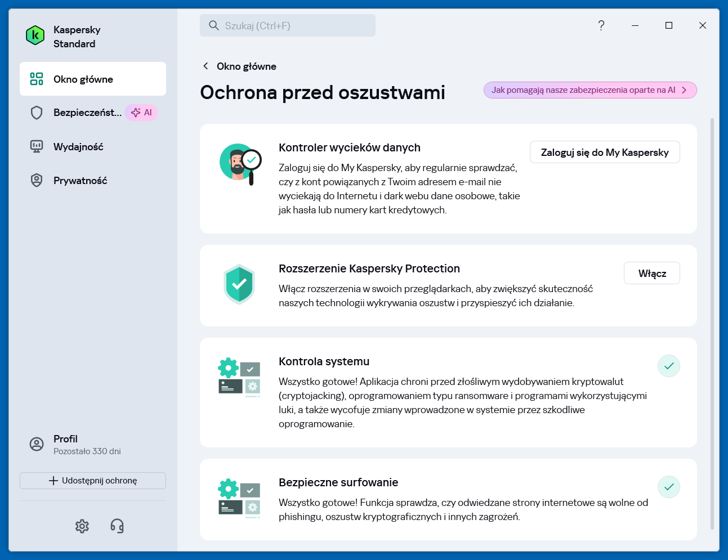Open the Prywatność sidebar section

coord(93,180)
